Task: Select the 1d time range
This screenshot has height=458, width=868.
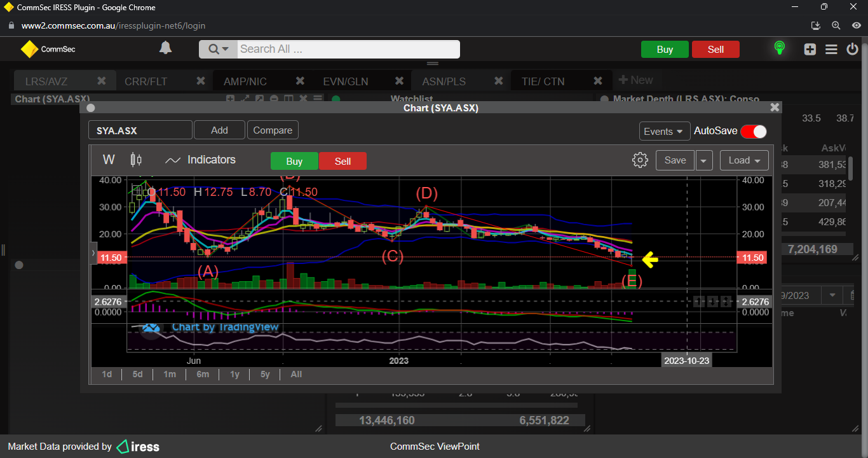Action: [x=107, y=374]
